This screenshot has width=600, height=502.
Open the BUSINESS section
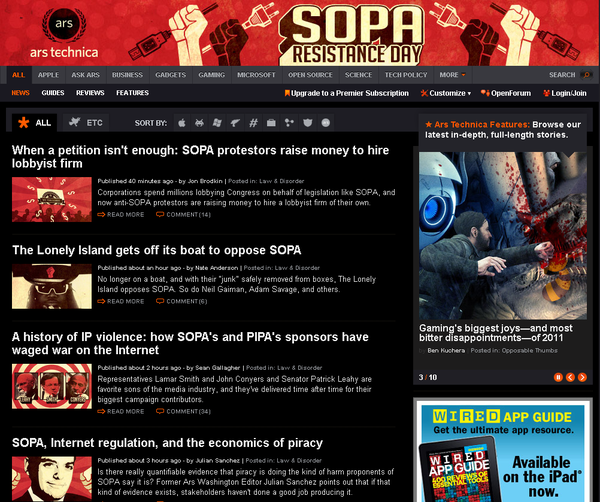point(127,75)
